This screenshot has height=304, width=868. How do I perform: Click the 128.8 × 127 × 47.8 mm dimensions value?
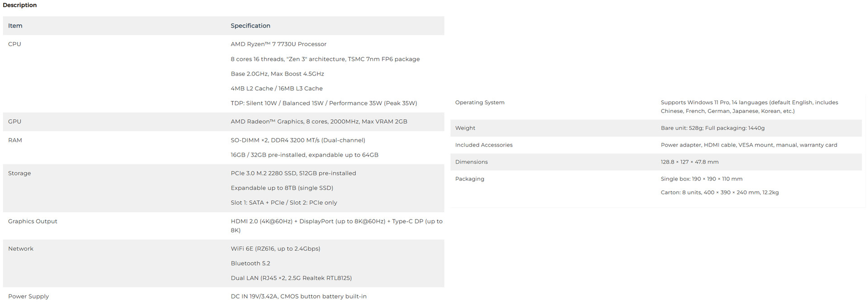pyautogui.click(x=689, y=162)
